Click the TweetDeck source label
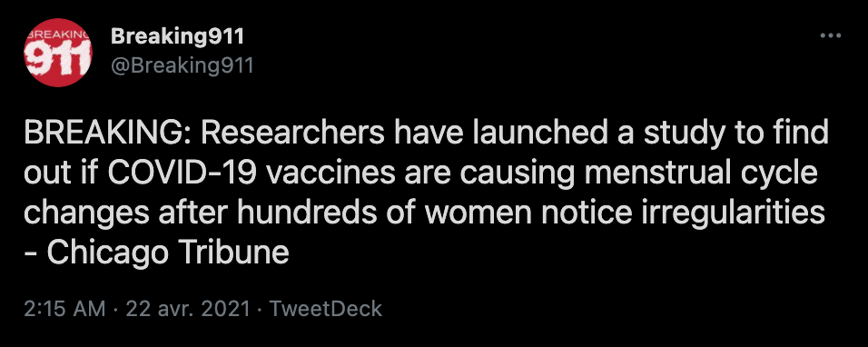This screenshot has height=347, width=868. [x=325, y=309]
